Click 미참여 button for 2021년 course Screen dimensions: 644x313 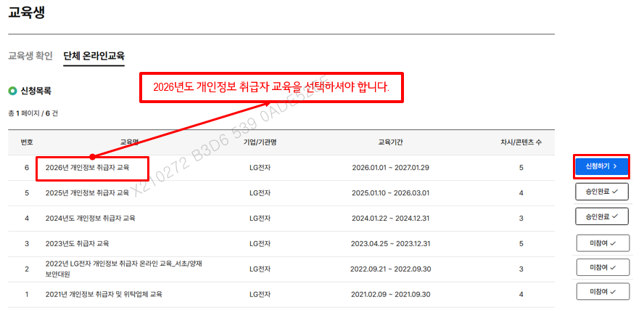(x=601, y=292)
